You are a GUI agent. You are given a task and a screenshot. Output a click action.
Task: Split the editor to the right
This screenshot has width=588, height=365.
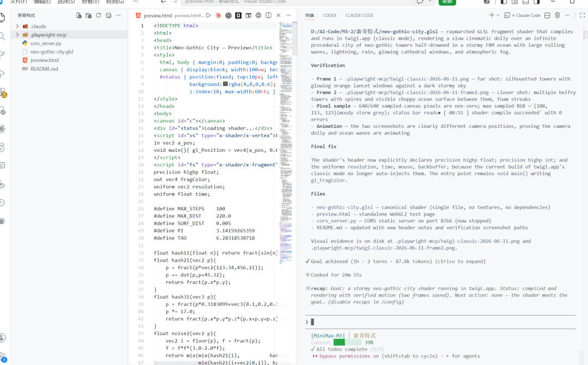pyautogui.click(x=268, y=15)
